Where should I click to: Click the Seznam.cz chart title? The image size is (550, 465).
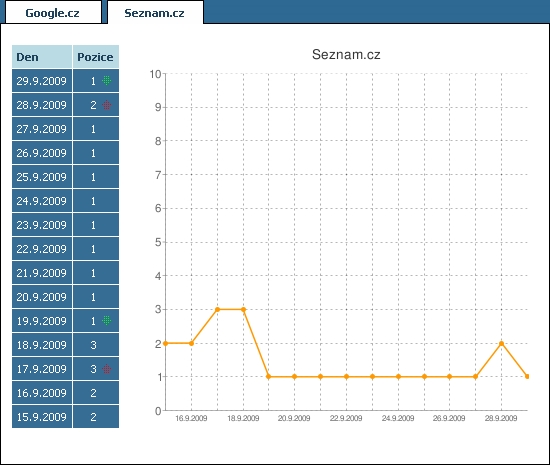346,55
